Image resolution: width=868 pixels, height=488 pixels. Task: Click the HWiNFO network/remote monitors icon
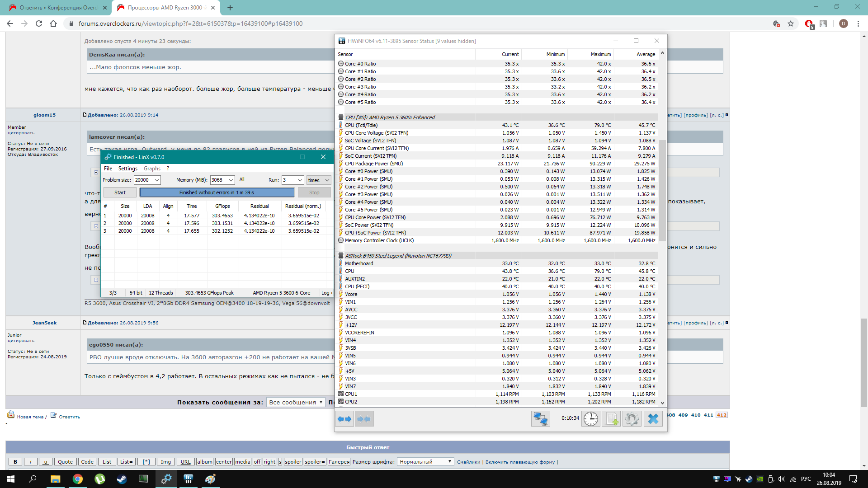(540, 419)
